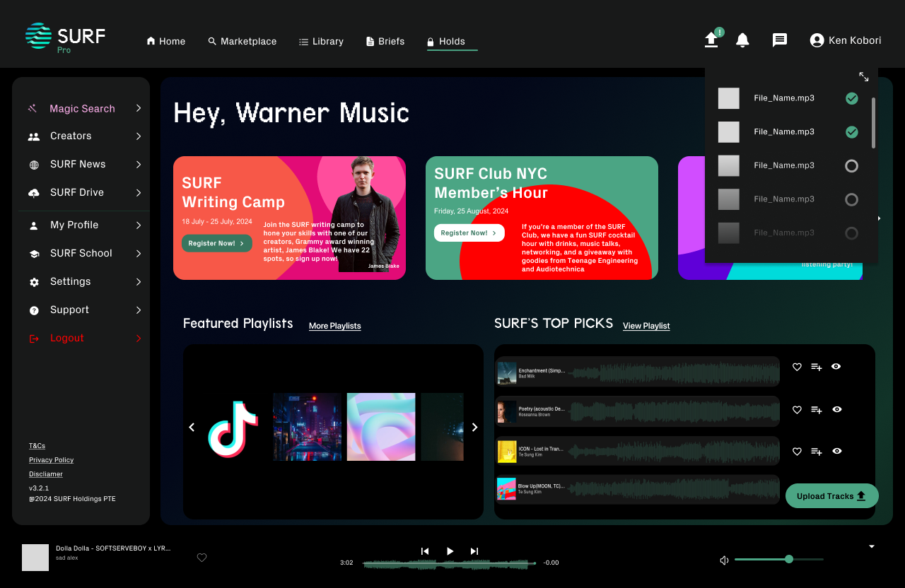The height and width of the screenshot is (588, 905).
Task: Open the upload icon in the header
Action: tap(711, 40)
